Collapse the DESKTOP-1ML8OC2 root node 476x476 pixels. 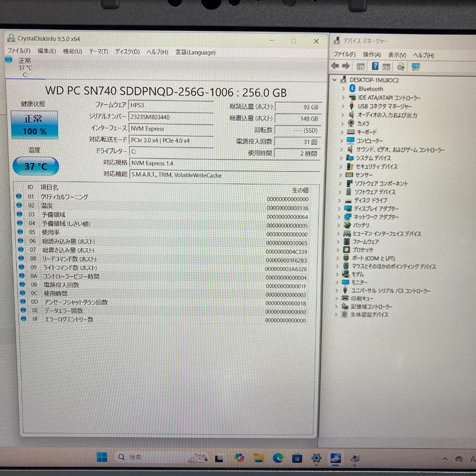tap(335, 80)
